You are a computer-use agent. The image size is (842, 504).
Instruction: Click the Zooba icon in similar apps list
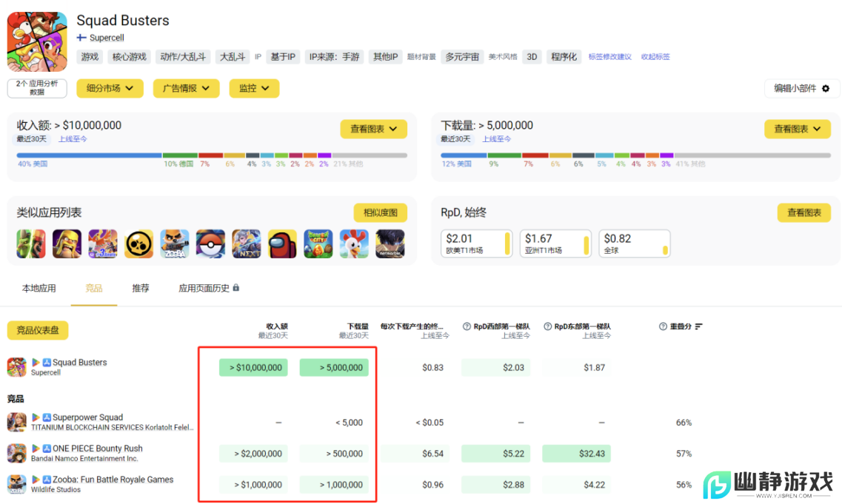tap(176, 244)
